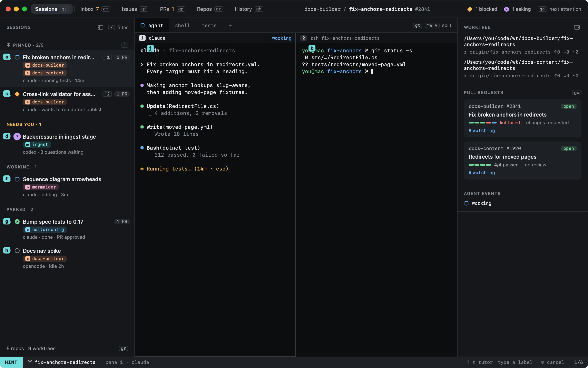This screenshot has height=368, width=588.
Task: Click the slash filter shortcut icon
Action: point(111,28)
